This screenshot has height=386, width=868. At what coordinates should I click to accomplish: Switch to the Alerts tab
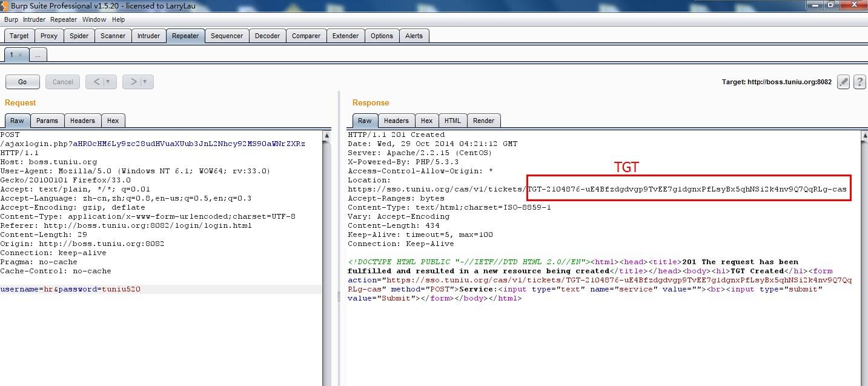(414, 36)
